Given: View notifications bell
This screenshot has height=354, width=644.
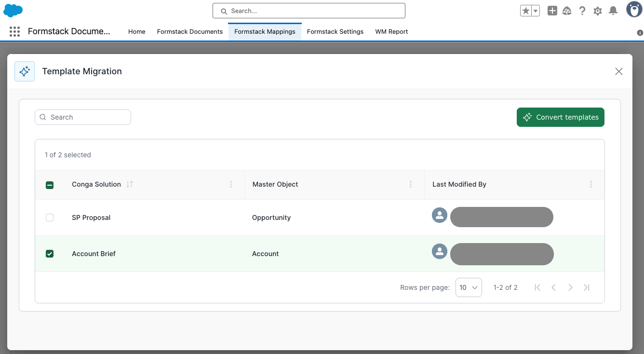Looking at the screenshot, I should pyautogui.click(x=613, y=11).
